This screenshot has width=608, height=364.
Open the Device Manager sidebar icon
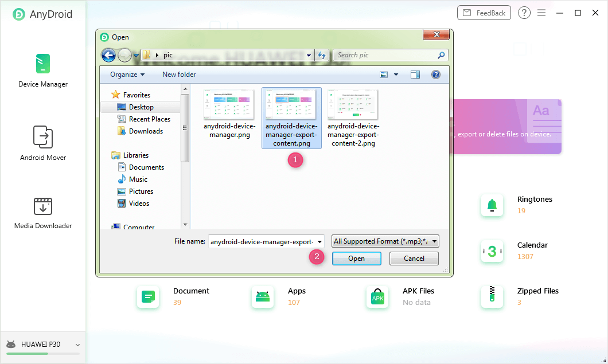pyautogui.click(x=43, y=64)
